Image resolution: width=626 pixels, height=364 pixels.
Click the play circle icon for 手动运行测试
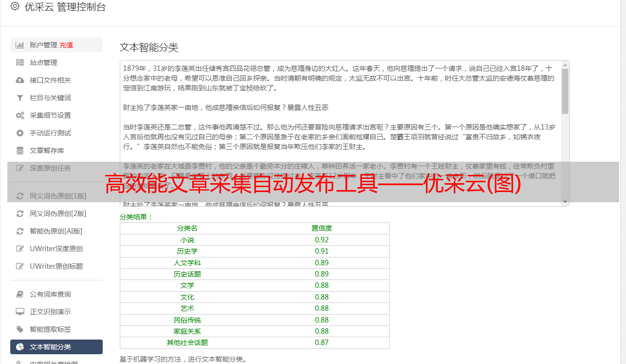coord(20,133)
